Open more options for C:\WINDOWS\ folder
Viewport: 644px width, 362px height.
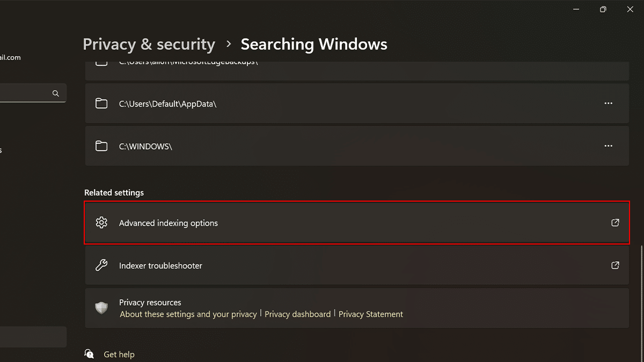[x=608, y=146]
